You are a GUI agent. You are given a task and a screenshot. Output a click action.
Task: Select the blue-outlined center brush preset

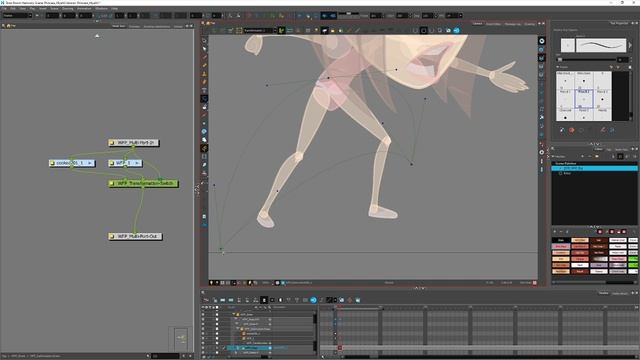tap(584, 99)
